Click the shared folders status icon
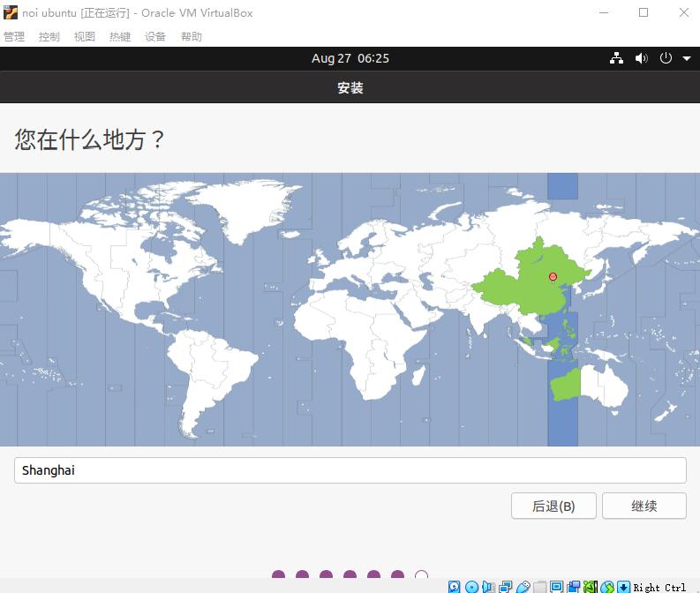Viewport: 700px width, 593px height. click(539, 587)
